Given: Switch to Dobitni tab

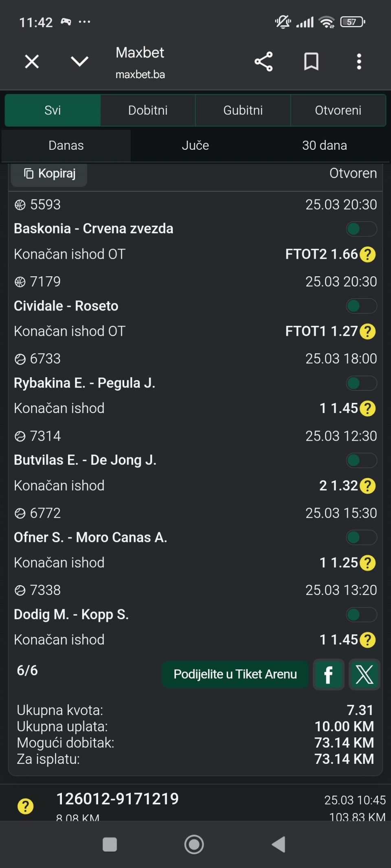Looking at the screenshot, I should pyautogui.click(x=148, y=110).
